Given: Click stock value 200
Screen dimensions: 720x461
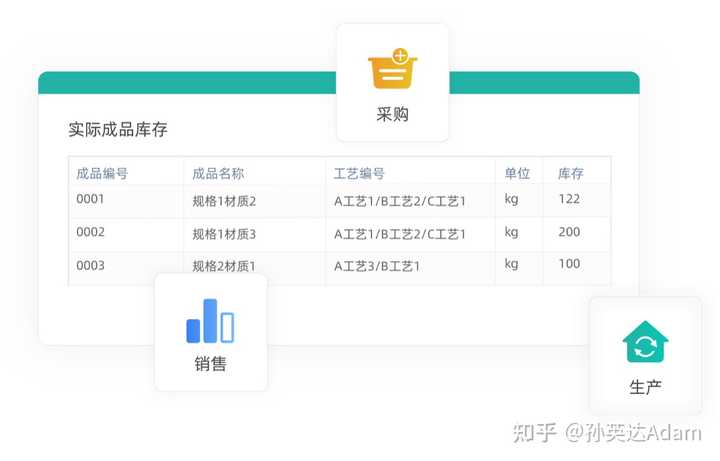Looking at the screenshot, I should tap(569, 232).
